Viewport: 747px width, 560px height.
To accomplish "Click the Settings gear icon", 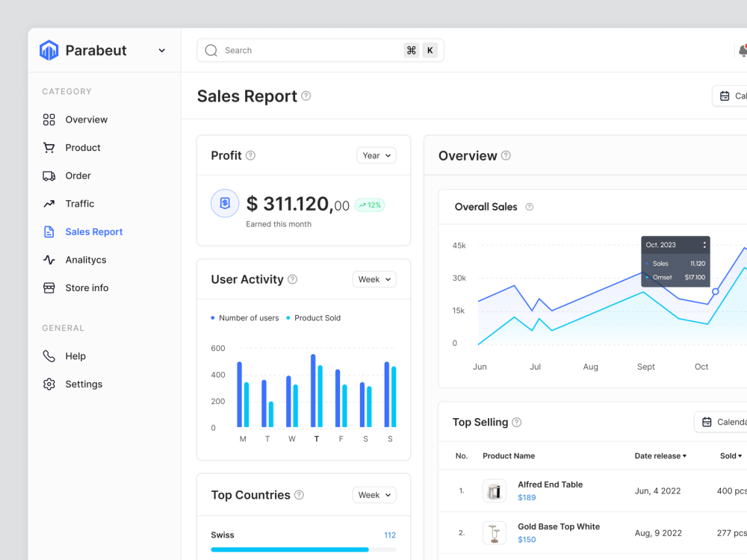I will click(x=49, y=385).
